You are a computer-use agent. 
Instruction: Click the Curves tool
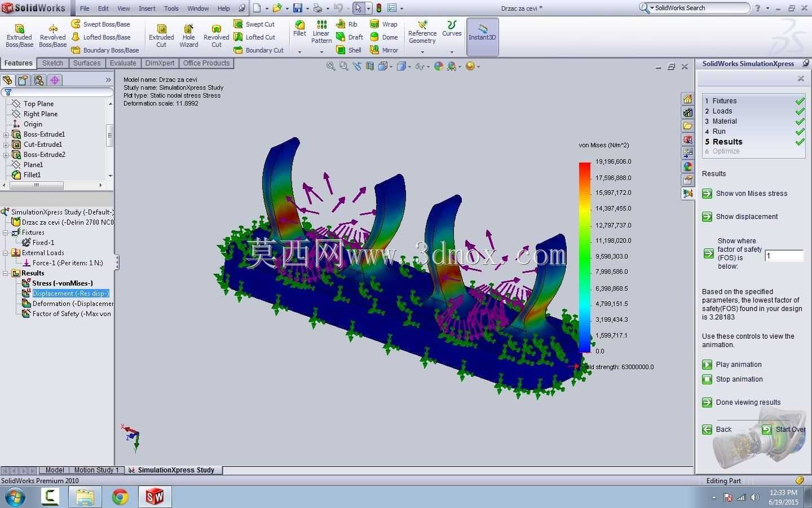[452, 29]
